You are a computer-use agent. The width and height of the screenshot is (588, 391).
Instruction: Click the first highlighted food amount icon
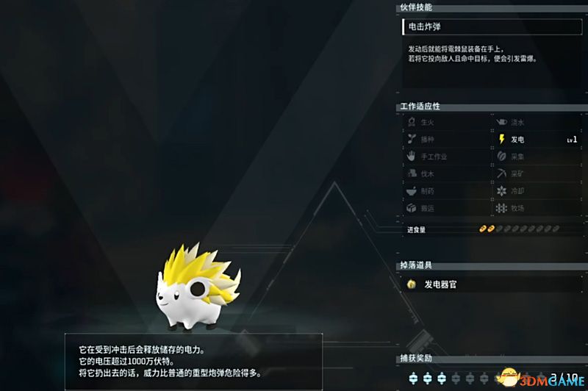pyautogui.click(x=483, y=229)
